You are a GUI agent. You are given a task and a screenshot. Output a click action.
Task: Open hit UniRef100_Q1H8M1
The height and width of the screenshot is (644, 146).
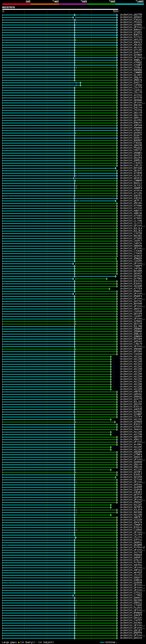(x=131, y=25)
